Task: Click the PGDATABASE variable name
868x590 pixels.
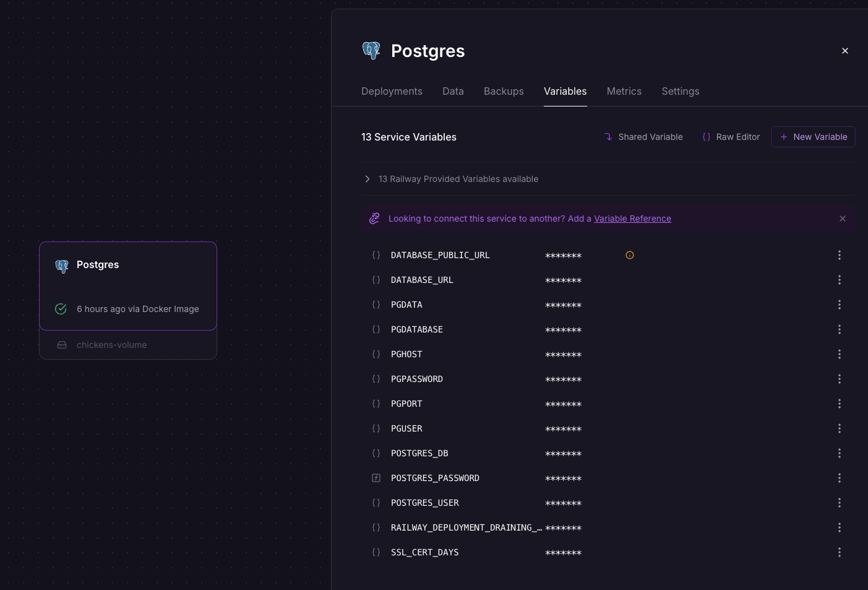Action: pyautogui.click(x=417, y=329)
